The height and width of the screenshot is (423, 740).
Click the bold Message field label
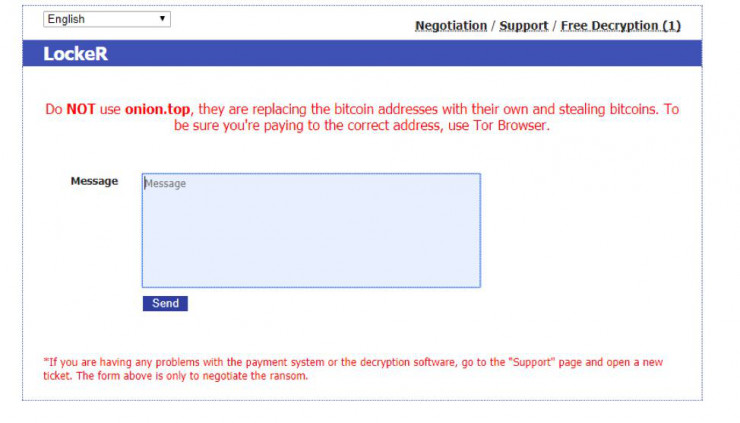(x=94, y=181)
